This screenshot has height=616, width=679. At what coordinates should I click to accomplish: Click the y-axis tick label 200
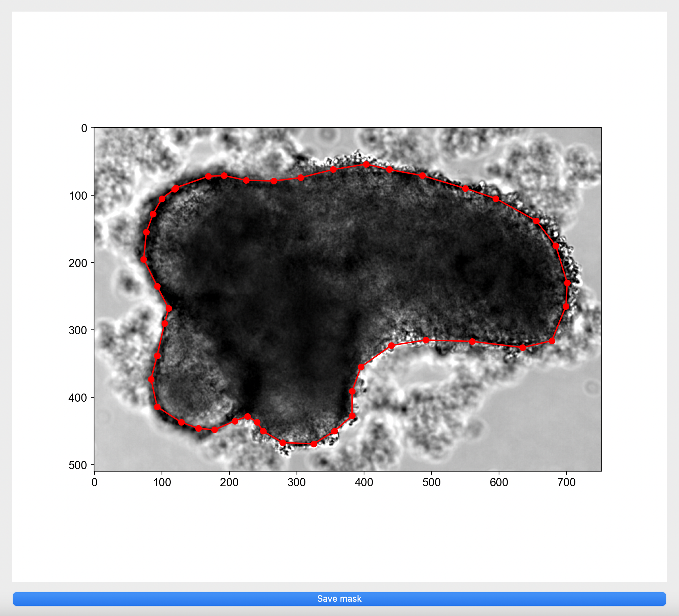click(78, 263)
